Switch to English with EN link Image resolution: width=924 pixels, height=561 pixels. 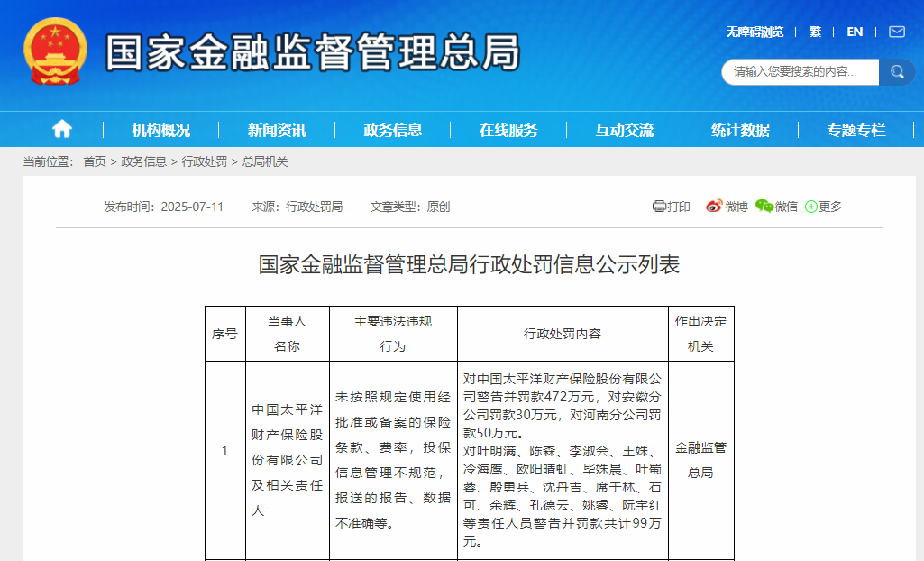click(855, 32)
